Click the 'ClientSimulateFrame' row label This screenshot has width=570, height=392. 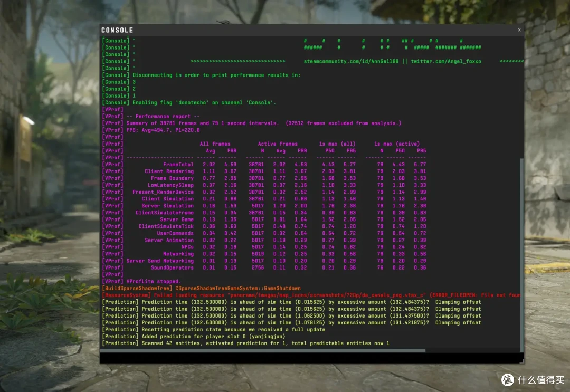[x=164, y=213]
